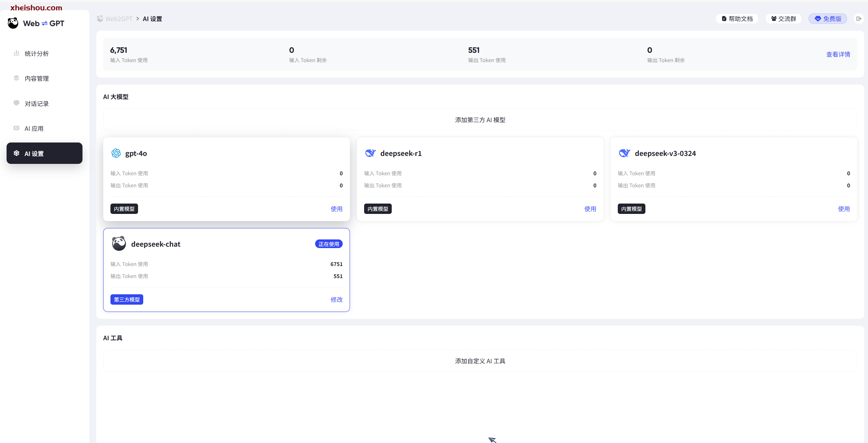Click the 6751 value on deepseek-chat card
Screen dimensions: 868x443
337,264
